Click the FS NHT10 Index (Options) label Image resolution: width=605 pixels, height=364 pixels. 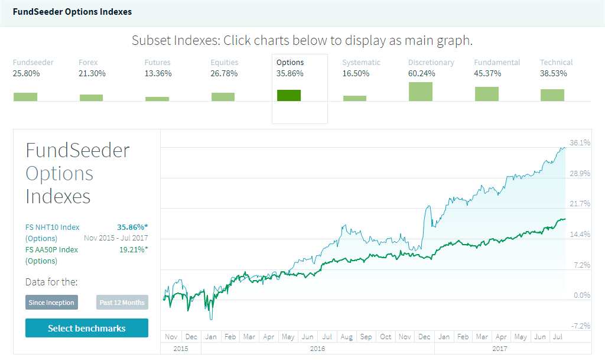[x=52, y=232]
